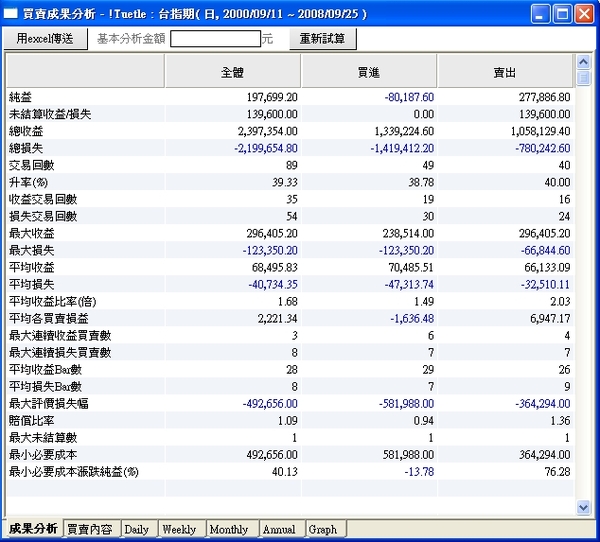Click the 最大損失 row label
The height and width of the screenshot is (542, 600).
coord(32,250)
